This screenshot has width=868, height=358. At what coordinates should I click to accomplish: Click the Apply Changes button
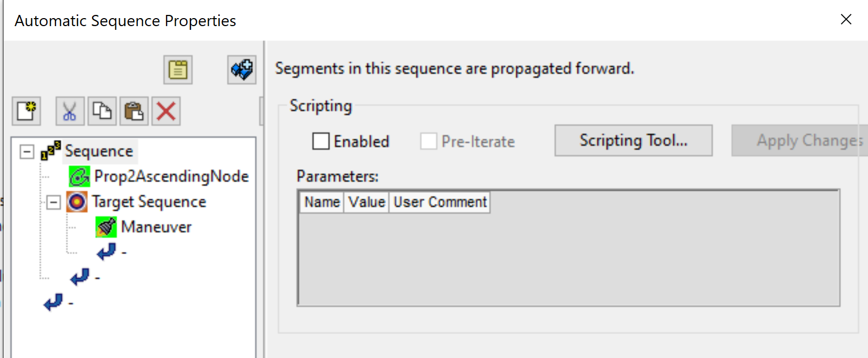pyautogui.click(x=800, y=141)
